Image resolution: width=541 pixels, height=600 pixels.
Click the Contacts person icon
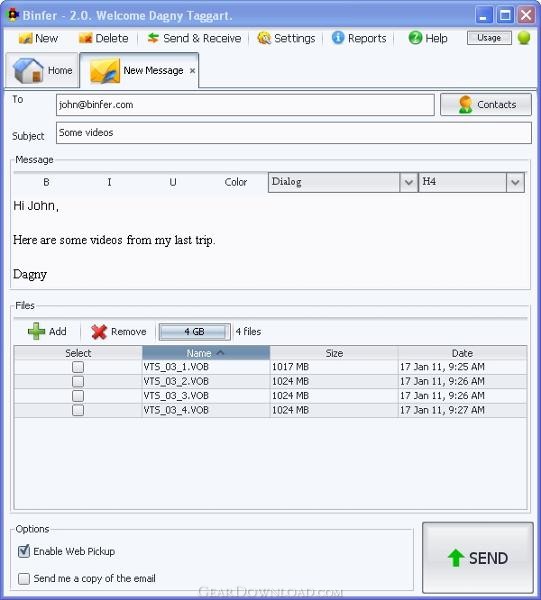pos(465,104)
